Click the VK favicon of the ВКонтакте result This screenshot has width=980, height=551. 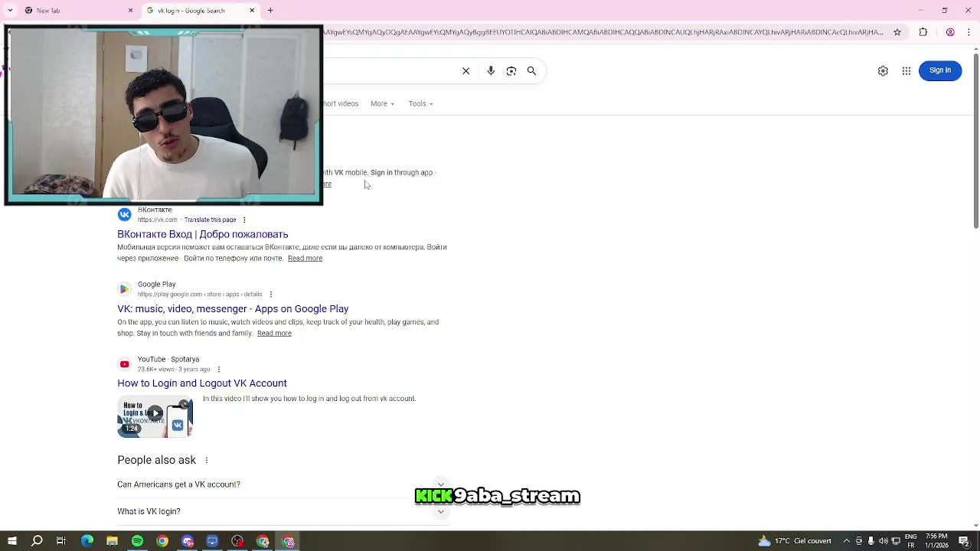(124, 215)
